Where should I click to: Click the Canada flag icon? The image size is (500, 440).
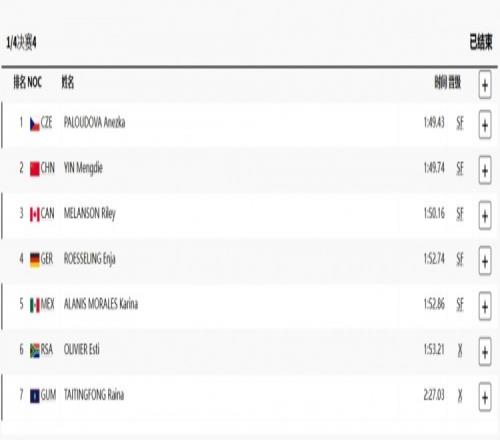[x=35, y=214]
